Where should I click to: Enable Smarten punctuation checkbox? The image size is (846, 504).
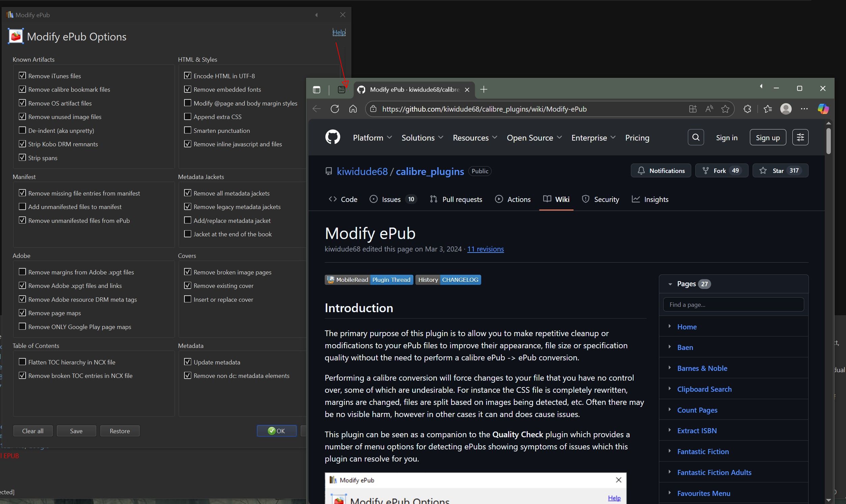(x=187, y=130)
